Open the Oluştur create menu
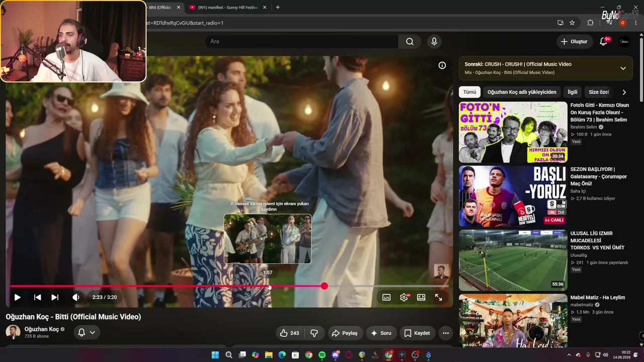 [574, 42]
